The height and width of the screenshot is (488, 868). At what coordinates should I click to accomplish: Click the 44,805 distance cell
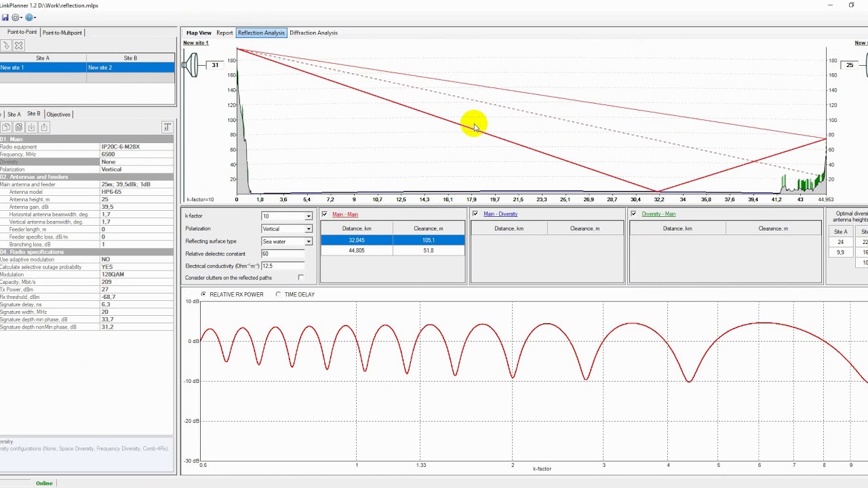pos(357,251)
